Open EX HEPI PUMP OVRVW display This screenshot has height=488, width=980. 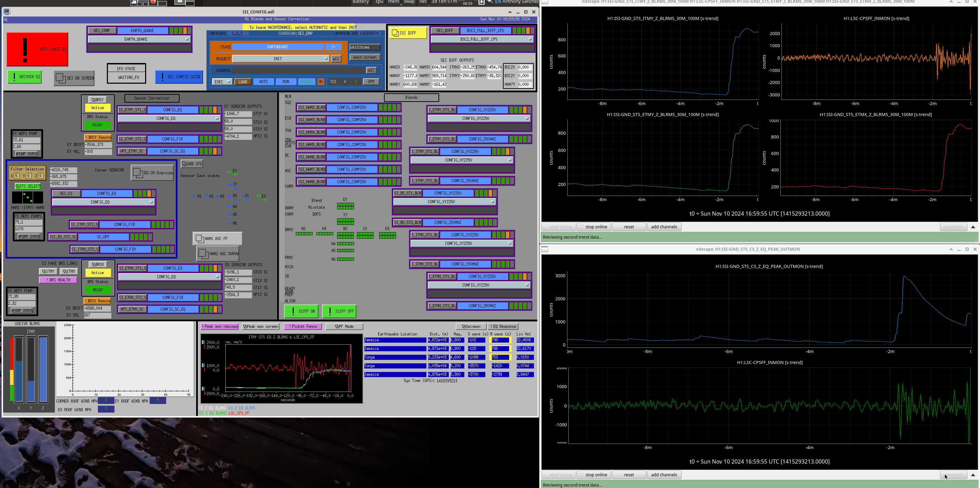(x=22, y=311)
